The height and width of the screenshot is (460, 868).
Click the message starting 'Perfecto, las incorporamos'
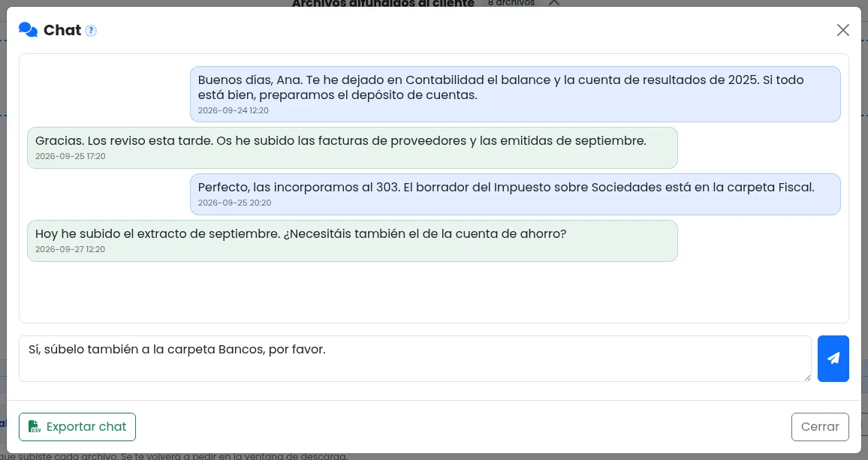[515, 194]
